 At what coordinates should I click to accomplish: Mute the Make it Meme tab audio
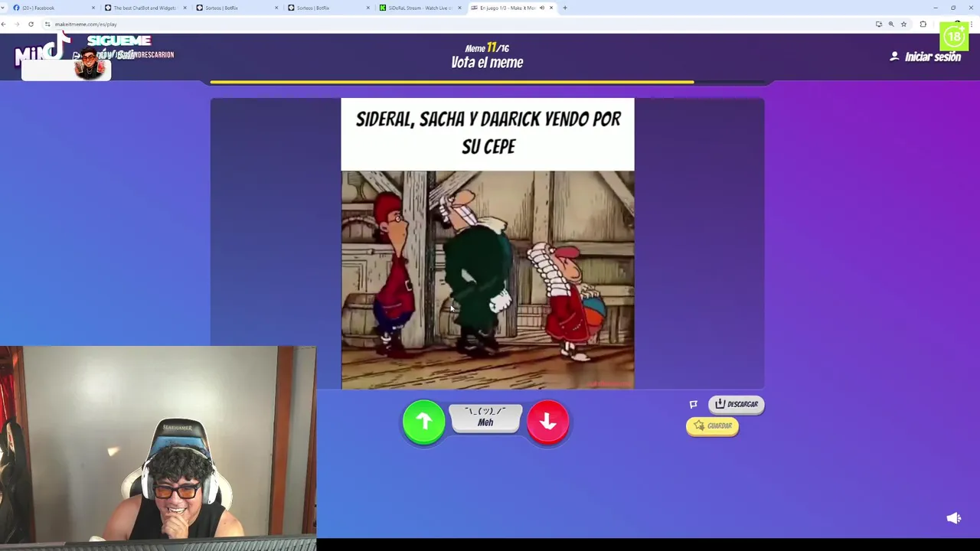(541, 8)
